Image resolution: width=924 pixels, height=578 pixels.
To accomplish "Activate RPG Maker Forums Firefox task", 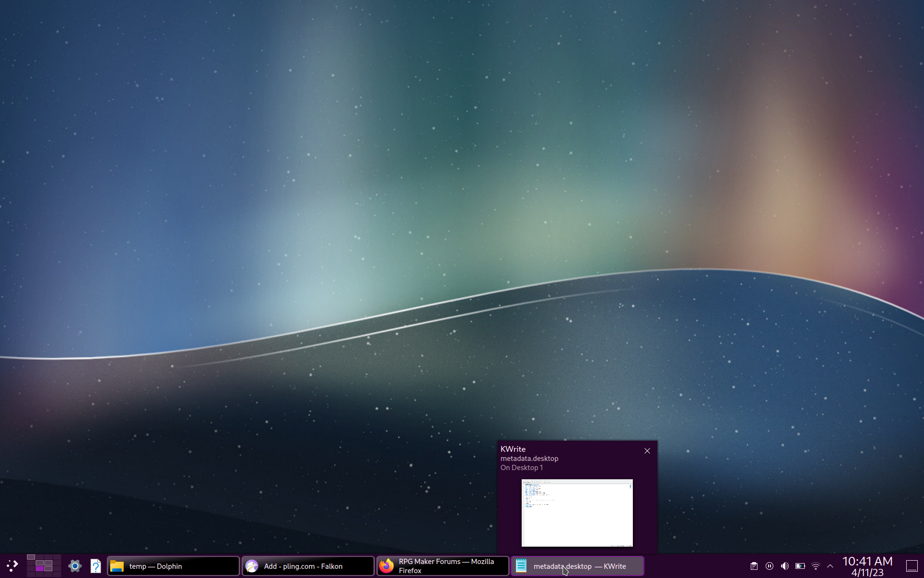I will click(x=443, y=566).
